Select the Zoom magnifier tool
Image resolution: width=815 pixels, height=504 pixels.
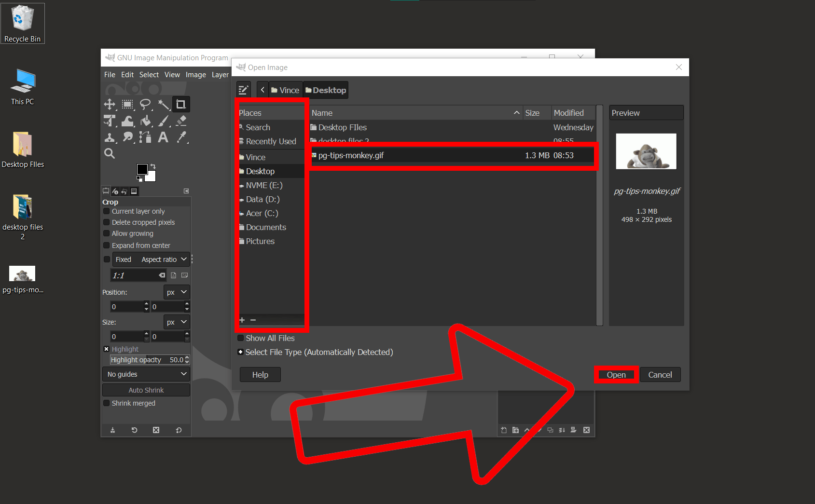coord(110,153)
